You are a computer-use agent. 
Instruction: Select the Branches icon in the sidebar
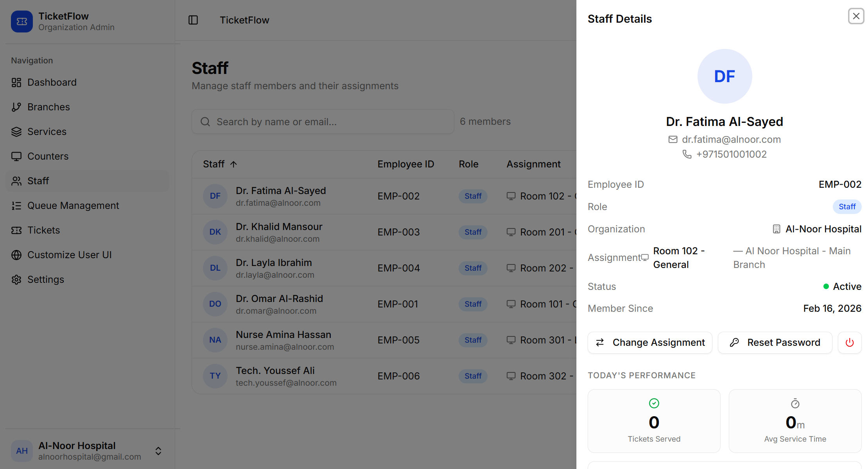coord(16,107)
